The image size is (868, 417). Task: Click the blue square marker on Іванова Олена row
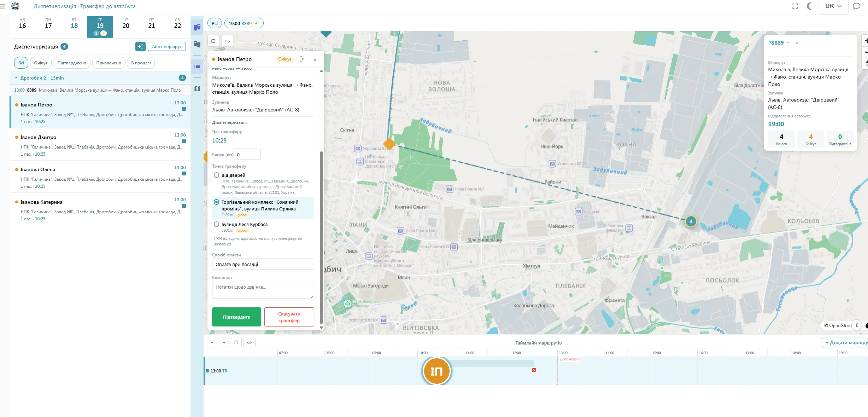click(x=184, y=174)
